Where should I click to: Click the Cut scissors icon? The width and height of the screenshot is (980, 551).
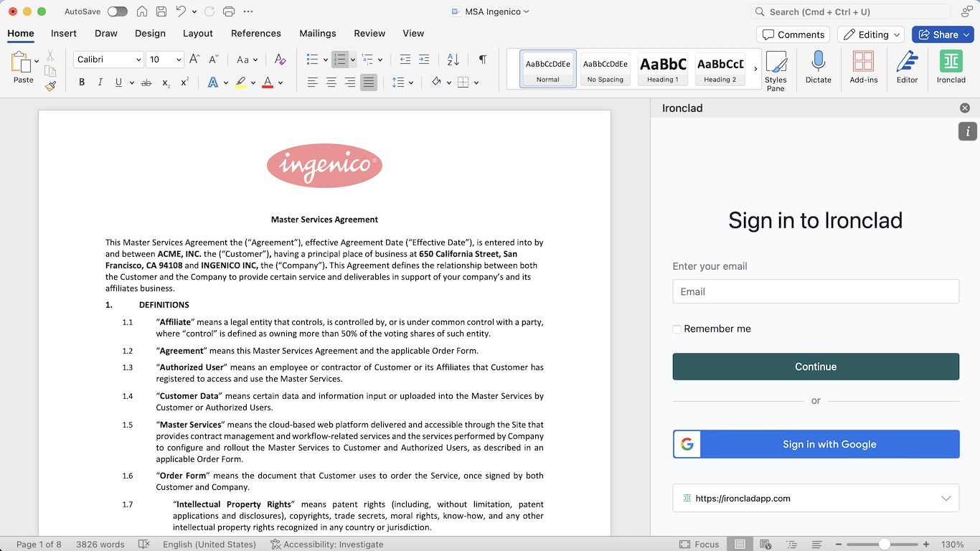[x=50, y=55]
